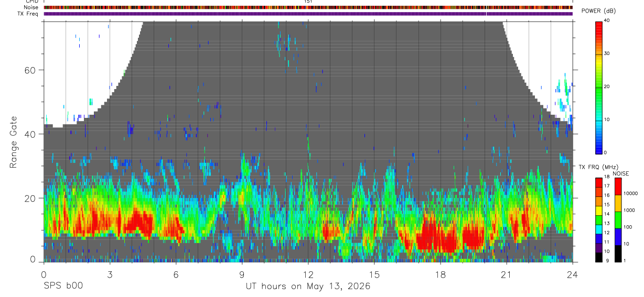Click the "SPS b00" label
Screen dimensions: 644x297
tap(63, 287)
